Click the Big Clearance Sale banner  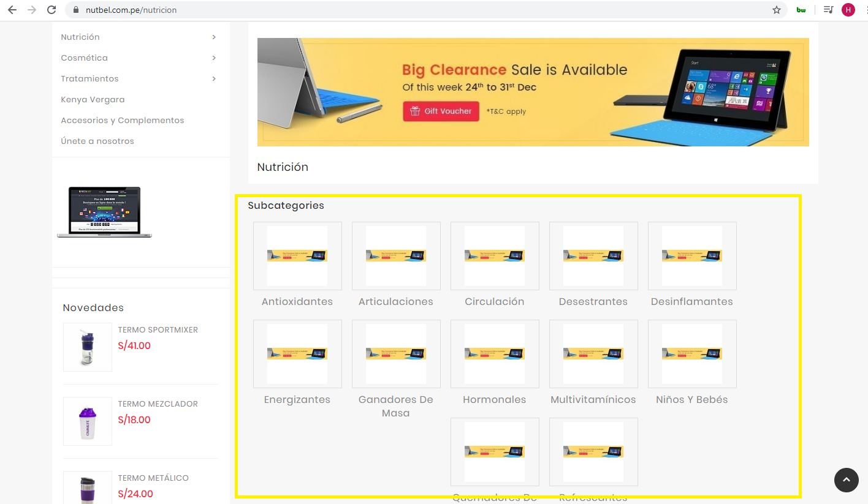click(x=533, y=92)
